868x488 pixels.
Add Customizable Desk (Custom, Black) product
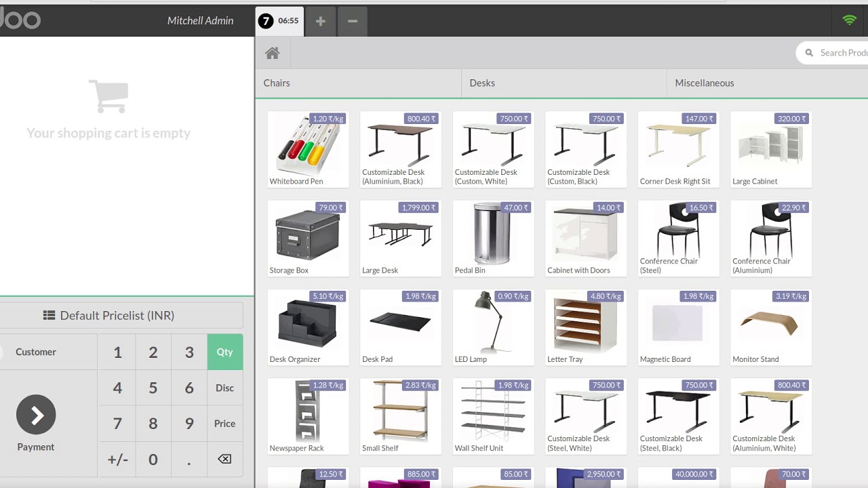pos(586,149)
